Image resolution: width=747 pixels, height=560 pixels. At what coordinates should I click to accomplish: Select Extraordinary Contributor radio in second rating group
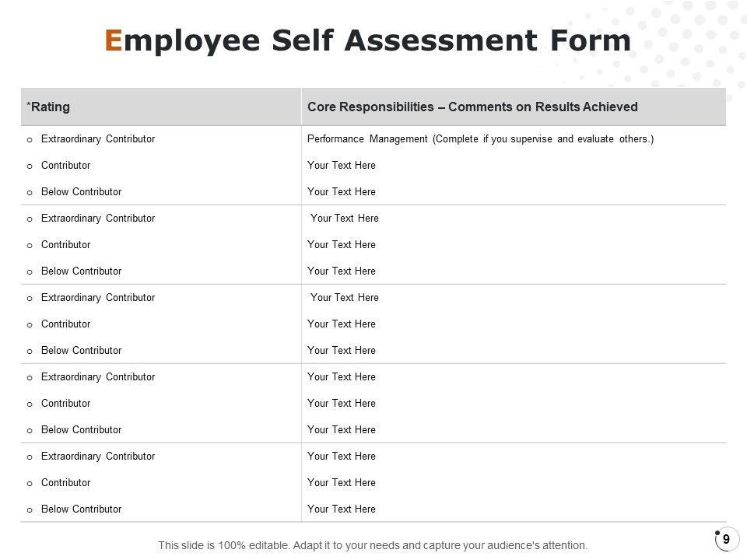(30, 219)
